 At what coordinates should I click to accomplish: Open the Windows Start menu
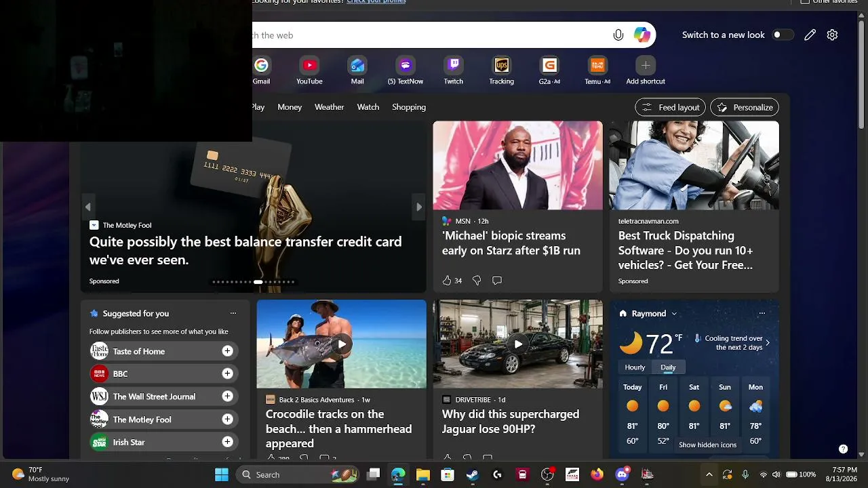[x=222, y=474]
